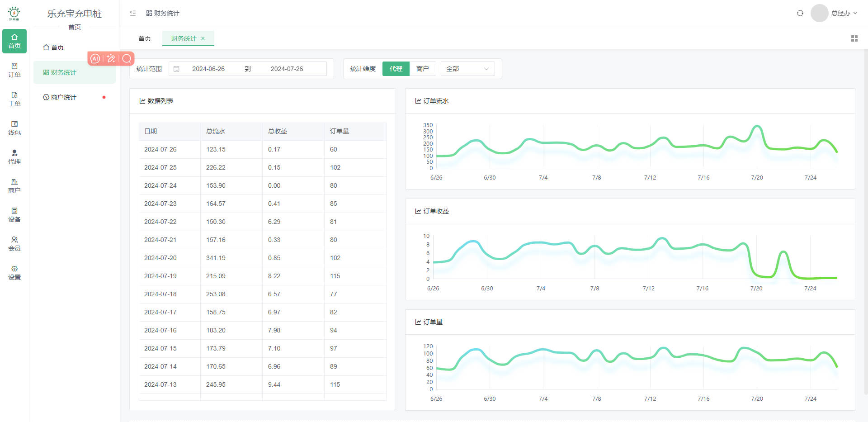Screen dimensions: 868x422
Task: Click the 2024-07-24 date cell
Action: (170, 185)
